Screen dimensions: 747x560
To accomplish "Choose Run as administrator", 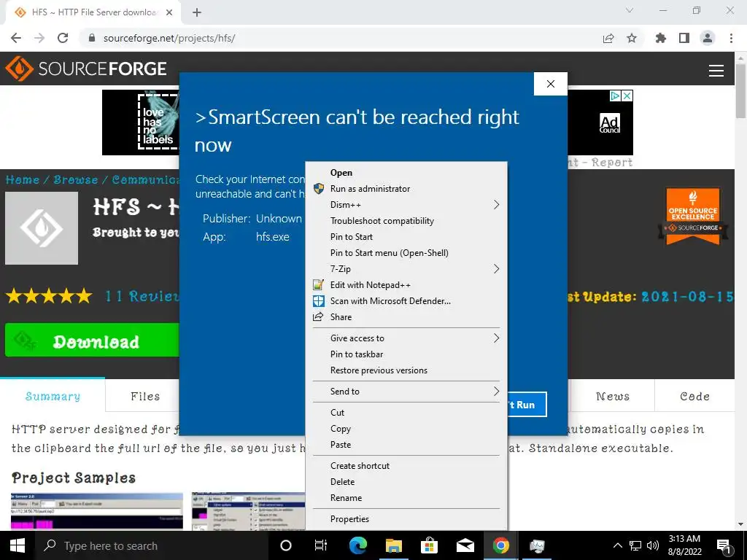I will tap(406, 189).
